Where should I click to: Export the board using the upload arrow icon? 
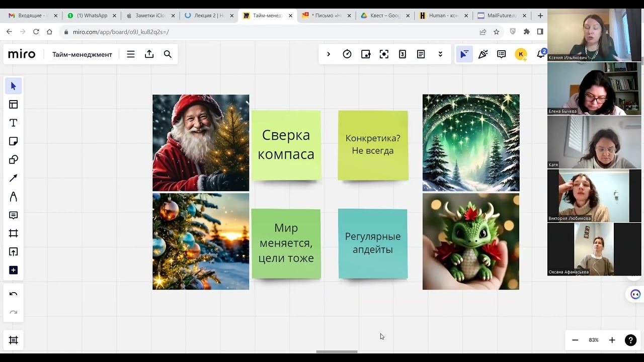(x=149, y=54)
